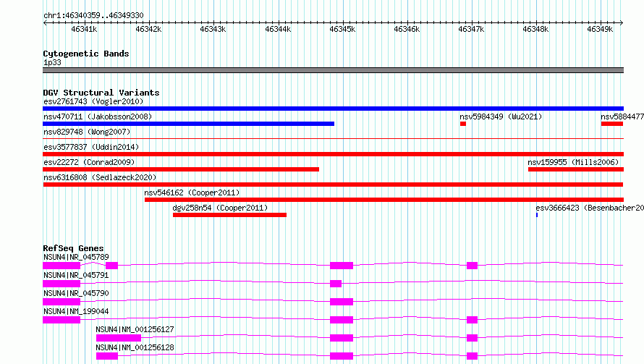Click the NSUN4|NM_001256127 gene label

[135, 329]
